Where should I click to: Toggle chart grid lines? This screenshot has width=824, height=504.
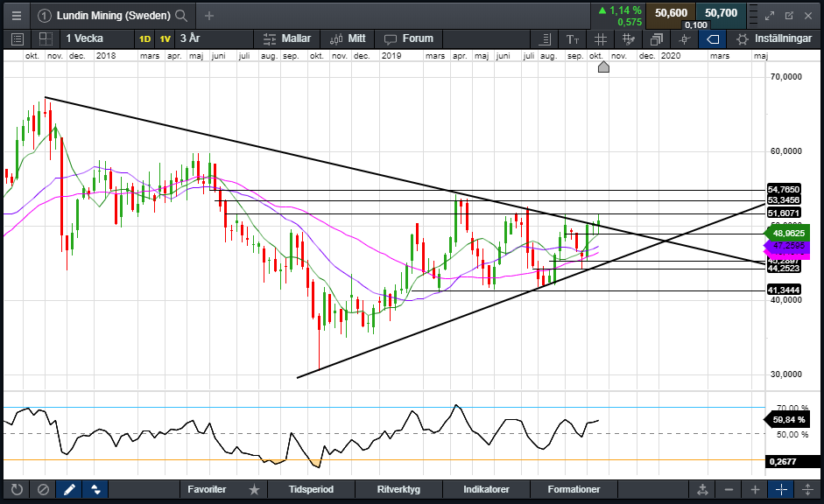click(600, 38)
